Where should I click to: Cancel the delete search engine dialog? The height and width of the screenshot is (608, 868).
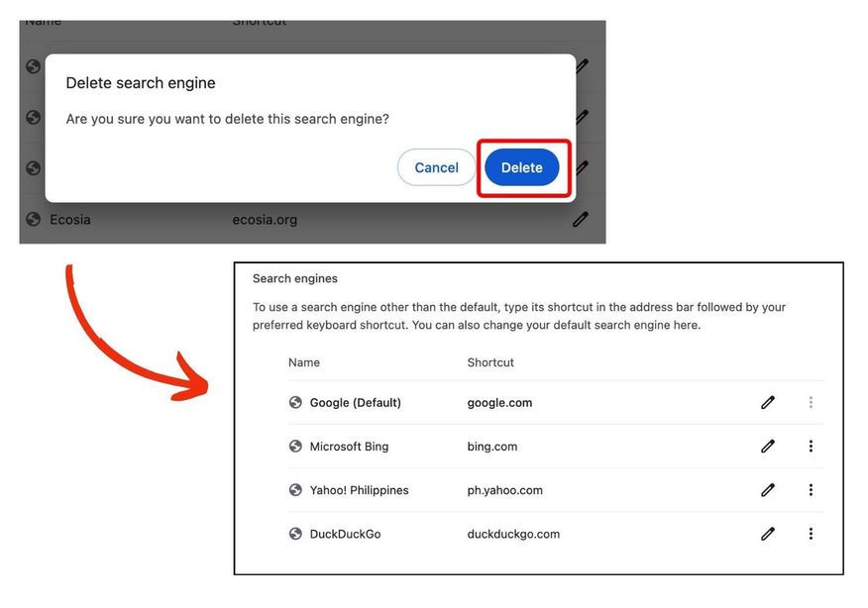coord(436,167)
